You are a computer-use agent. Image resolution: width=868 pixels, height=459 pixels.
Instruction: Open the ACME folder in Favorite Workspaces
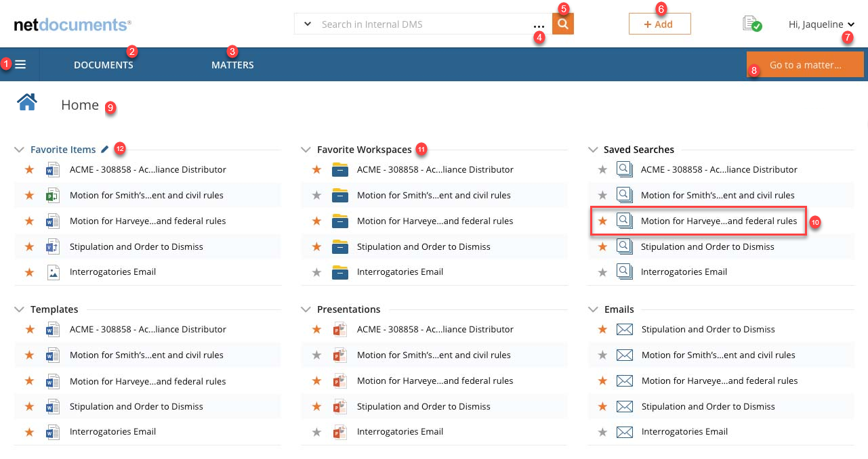click(x=339, y=170)
